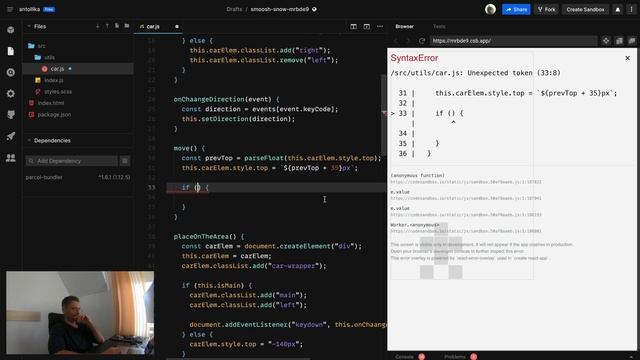Image resolution: width=640 pixels, height=360 pixels.
Task: Open the user avatar menu
Action: pyautogui.click(x=490, y=9)
